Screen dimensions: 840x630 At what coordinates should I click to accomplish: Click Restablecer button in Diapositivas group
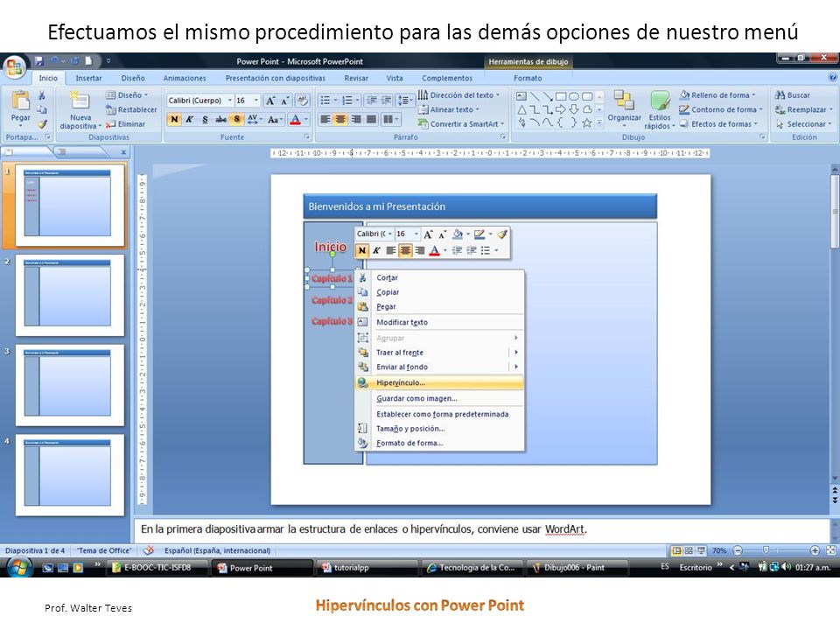[131, 109]
